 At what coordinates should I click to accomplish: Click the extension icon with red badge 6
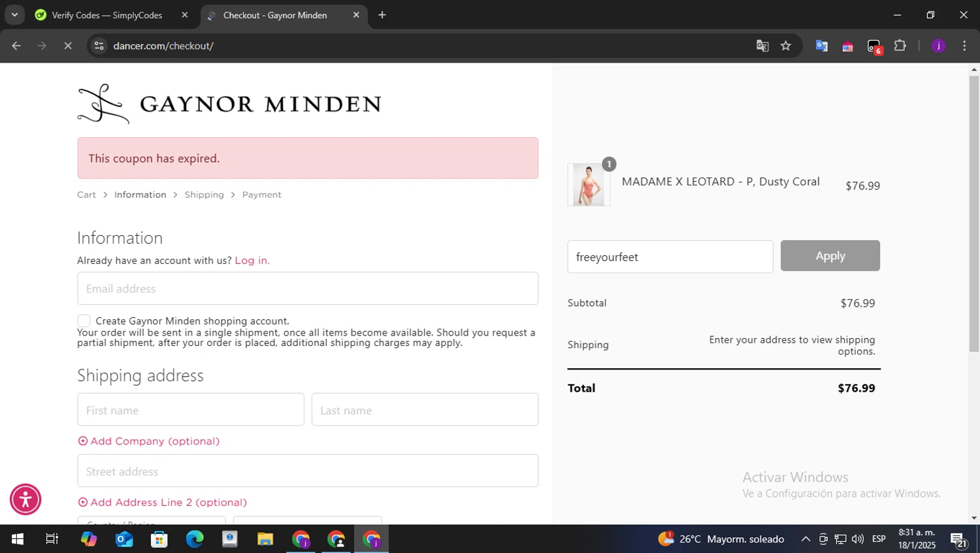874,46
